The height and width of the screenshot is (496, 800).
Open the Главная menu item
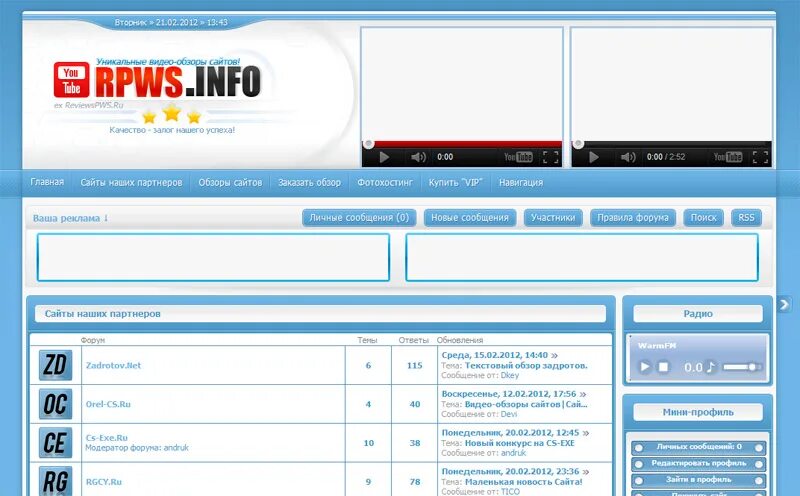[47, 182]
